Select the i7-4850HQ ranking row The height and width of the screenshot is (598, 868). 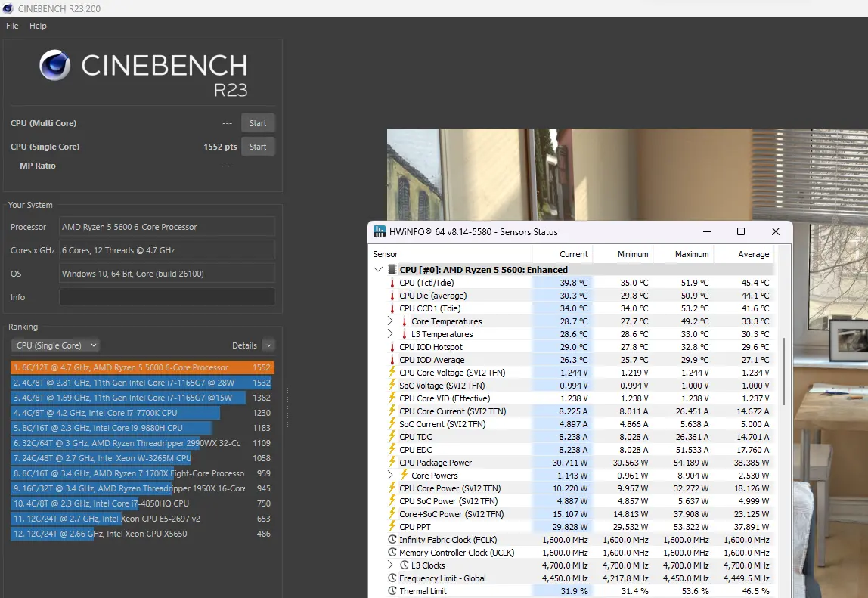click(142, 503)
